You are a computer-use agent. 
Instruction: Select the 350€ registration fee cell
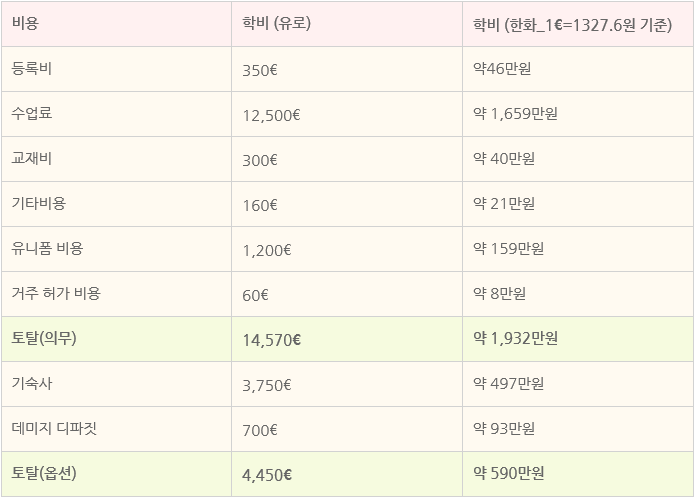(347, 69)
